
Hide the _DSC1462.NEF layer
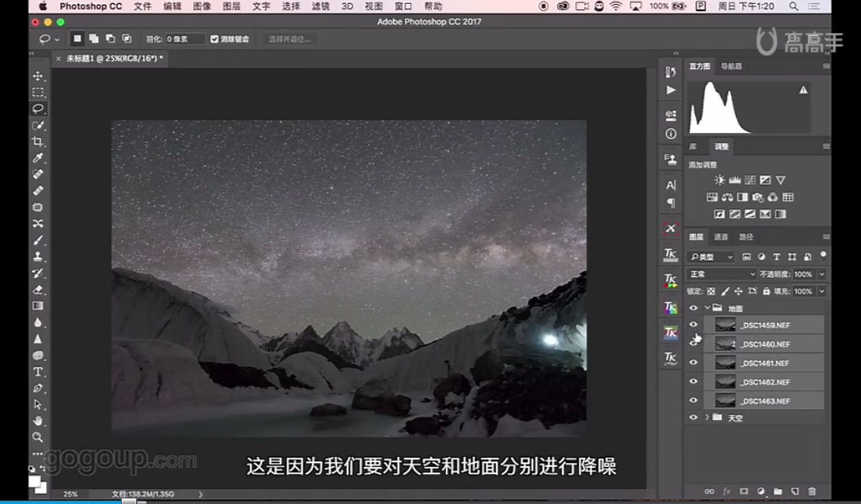point(693,381)
